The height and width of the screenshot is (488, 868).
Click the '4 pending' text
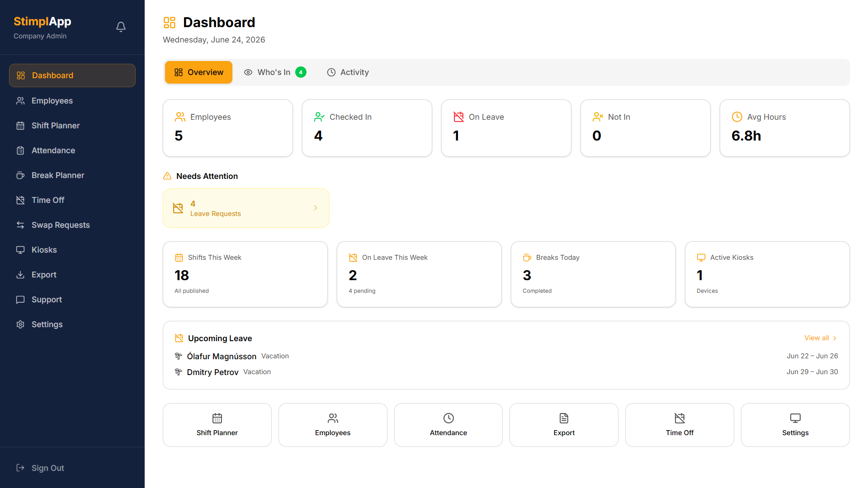(362, 291)
